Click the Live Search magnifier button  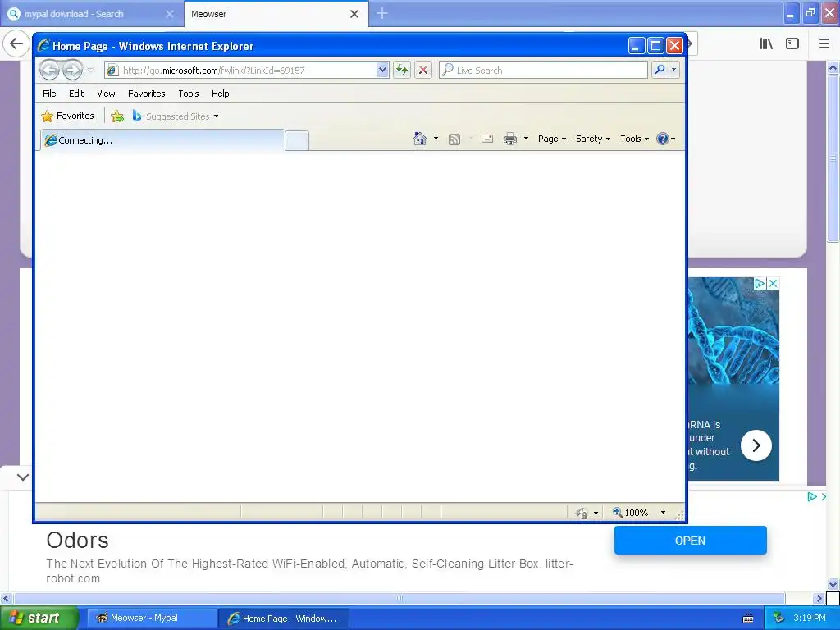[x=660, y=70]
